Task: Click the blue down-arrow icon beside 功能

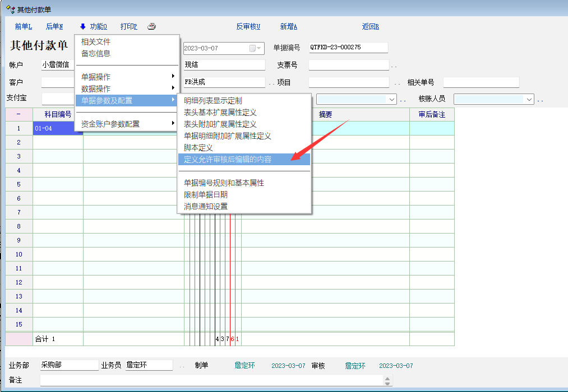Action: click(83, 26)
